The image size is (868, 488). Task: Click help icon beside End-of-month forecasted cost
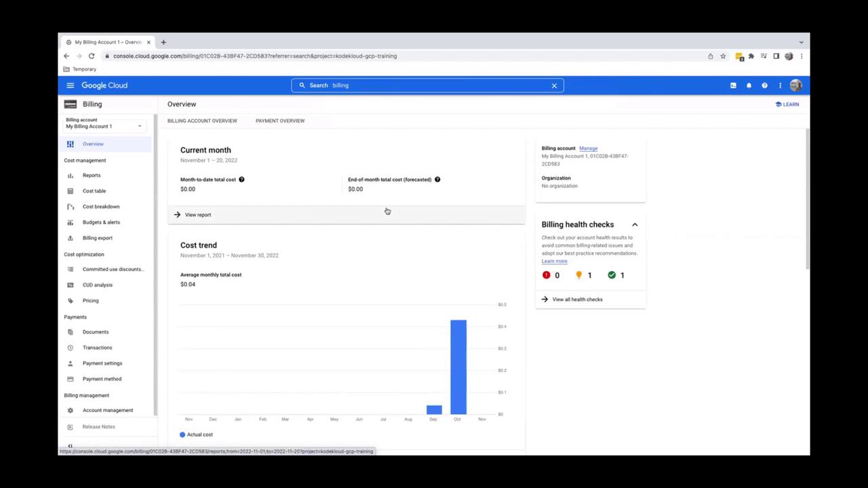(437, 180)
